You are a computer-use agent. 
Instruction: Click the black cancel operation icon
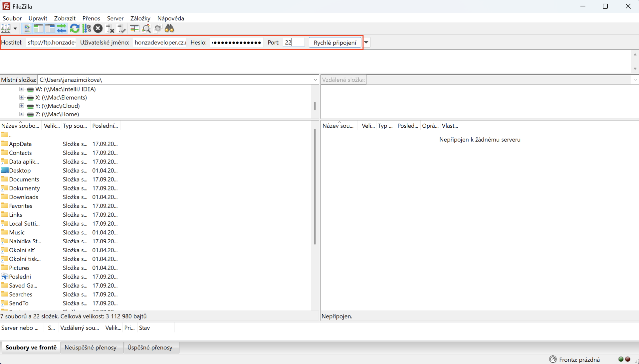(98, 29)
